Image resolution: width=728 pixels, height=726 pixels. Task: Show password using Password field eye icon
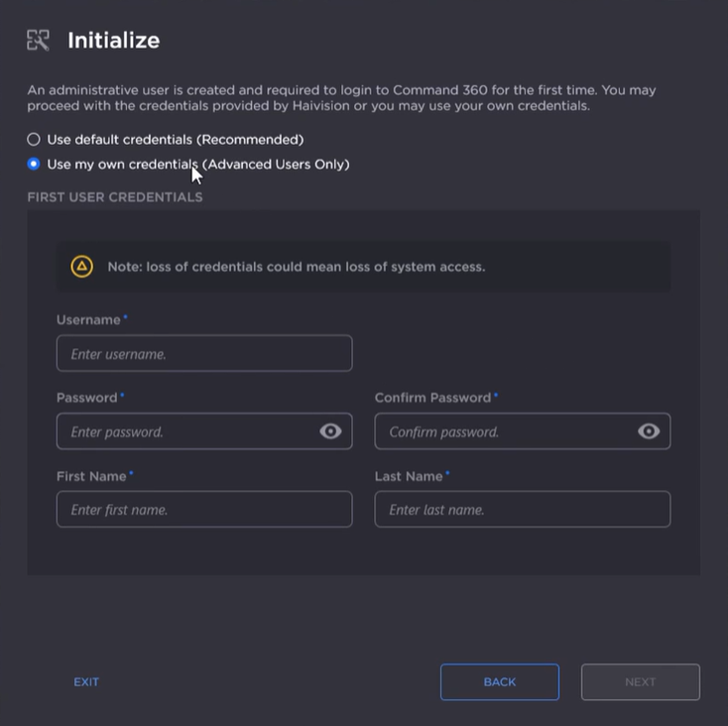[330, 431]
